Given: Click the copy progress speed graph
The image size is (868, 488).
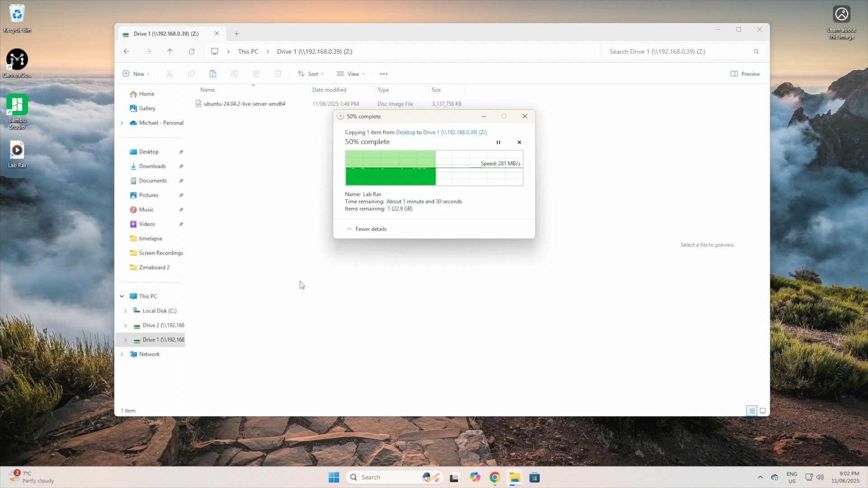Looking at the screenshot, I should (x=434, y=168).
